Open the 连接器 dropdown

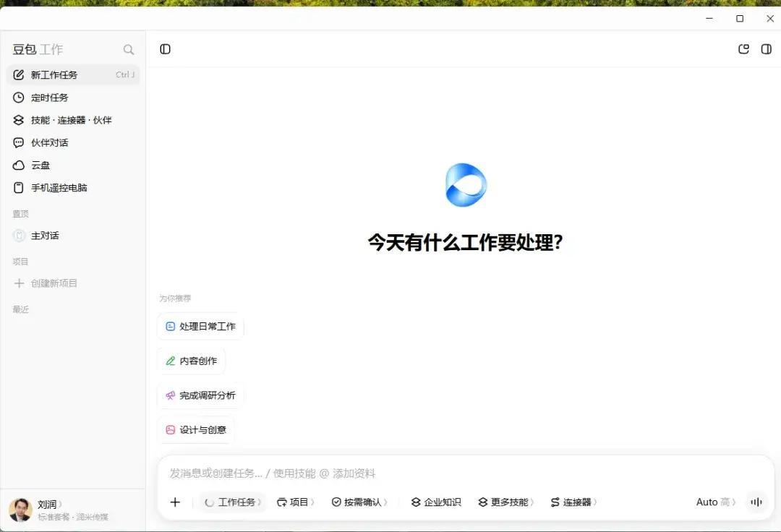tap(573, 502)
